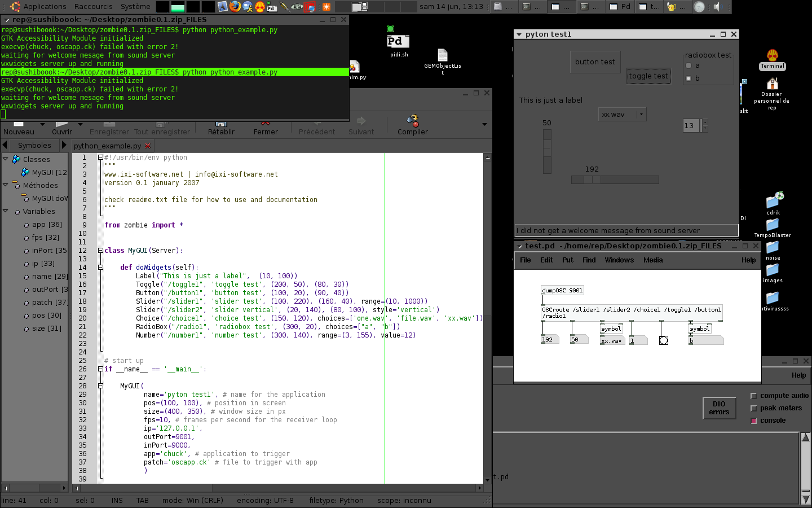Select the GEMObjectList desktop file icon
This screenshot has width=812, height=508.
(x=443, y=61)
